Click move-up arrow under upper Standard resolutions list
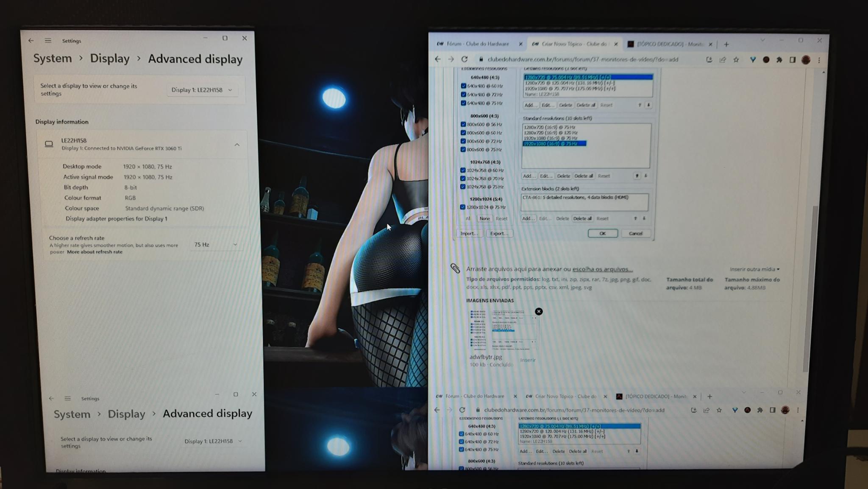This screenshot has height=489, width=868. (637, 176)
